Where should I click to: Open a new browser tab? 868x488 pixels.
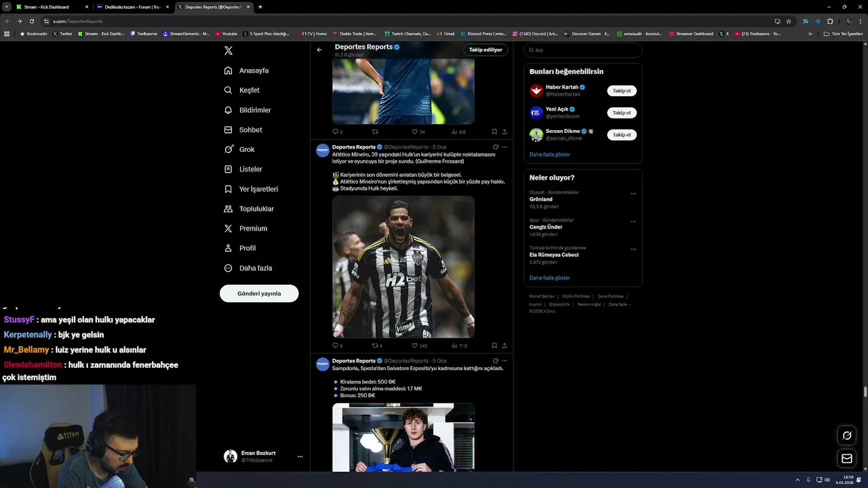click(260, 7)
